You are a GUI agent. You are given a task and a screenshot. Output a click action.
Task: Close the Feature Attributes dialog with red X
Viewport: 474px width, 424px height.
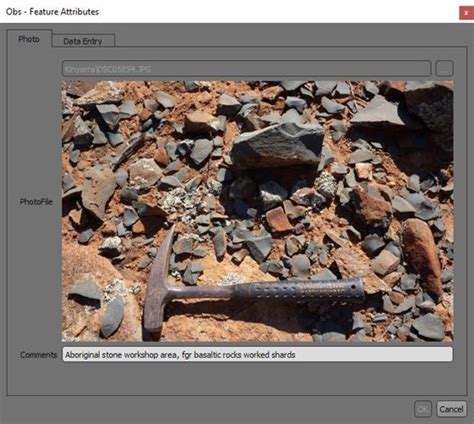coord(466,13)
